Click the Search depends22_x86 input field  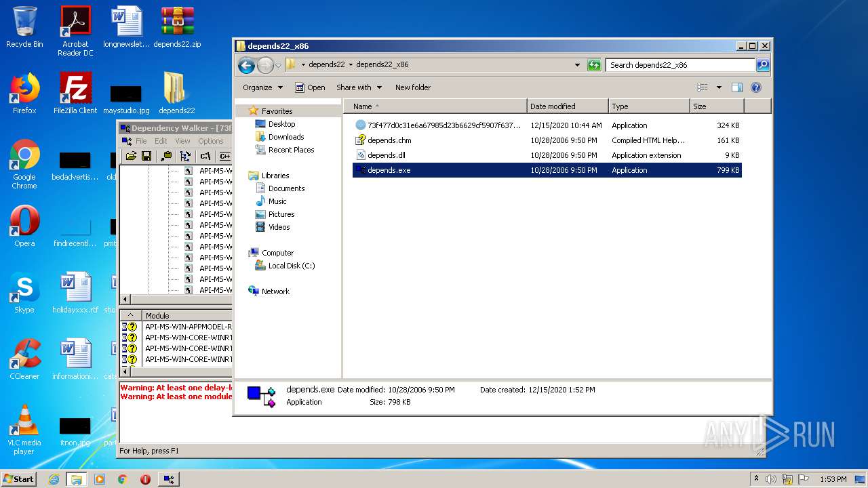(680, 65)
